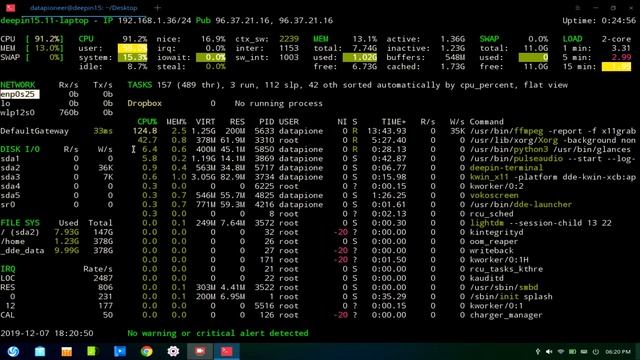Click PID 5633 in the ffmpeg row
The height and width of the screenshot is (360, 640).
pos(264,131)
